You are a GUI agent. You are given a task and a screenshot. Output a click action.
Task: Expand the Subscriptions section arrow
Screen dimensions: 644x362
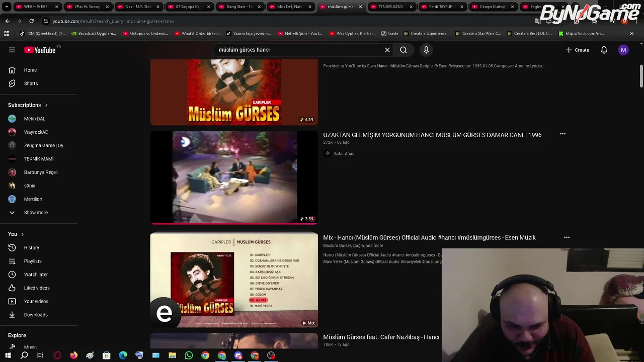[46, 105]
